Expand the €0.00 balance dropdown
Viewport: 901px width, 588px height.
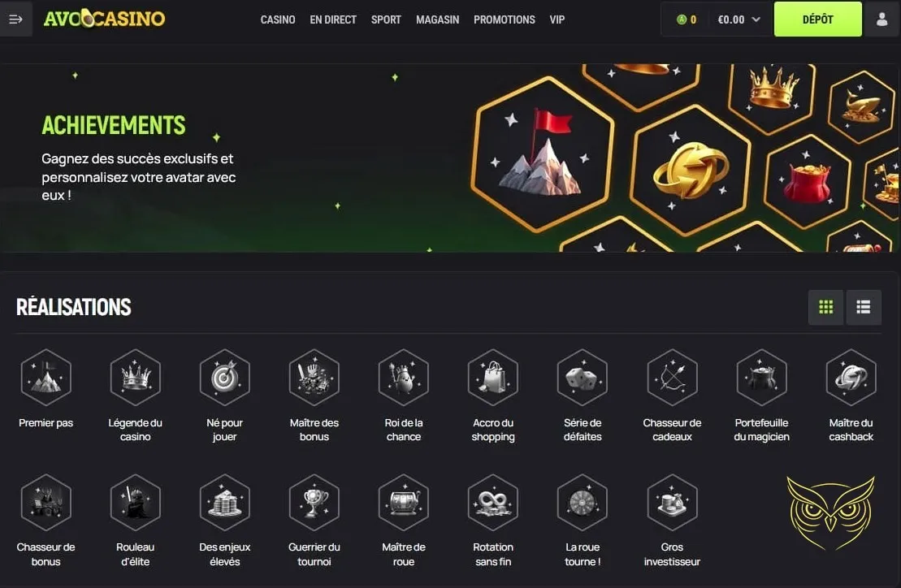click(739, 19)
